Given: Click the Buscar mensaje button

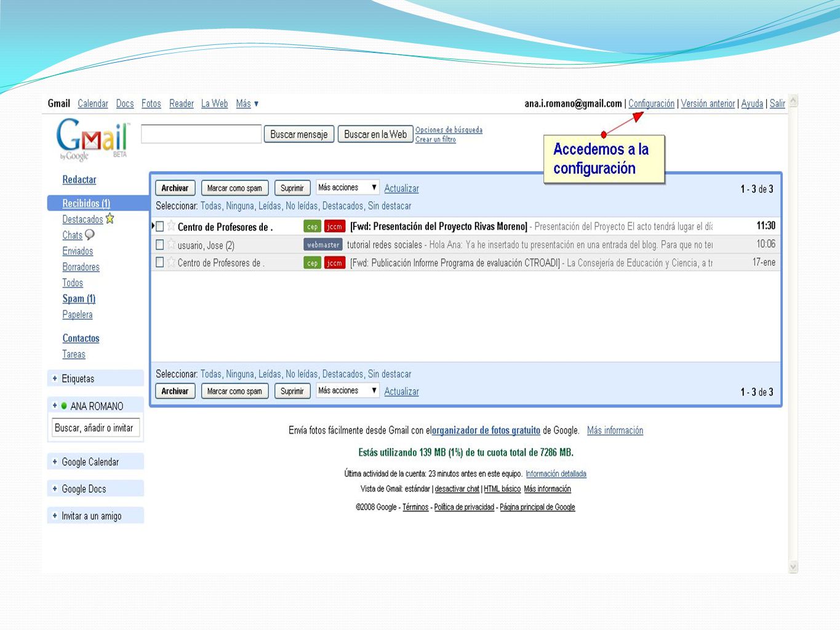Looking at the screenshot, I should [299, 134].
